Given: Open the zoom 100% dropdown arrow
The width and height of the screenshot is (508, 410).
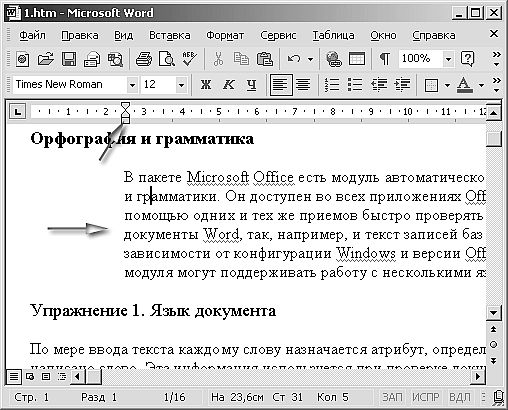Looking at the screenshot, I should pyautogui.click(x=448, y=60).
